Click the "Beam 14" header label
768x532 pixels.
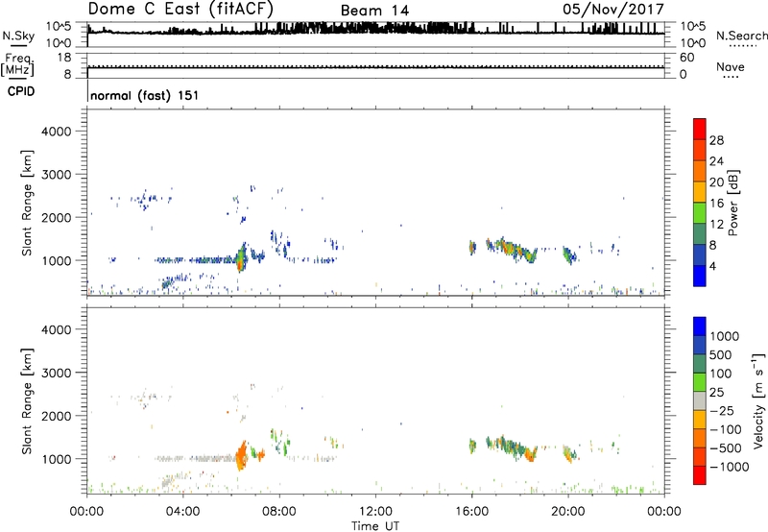(374, 11)
